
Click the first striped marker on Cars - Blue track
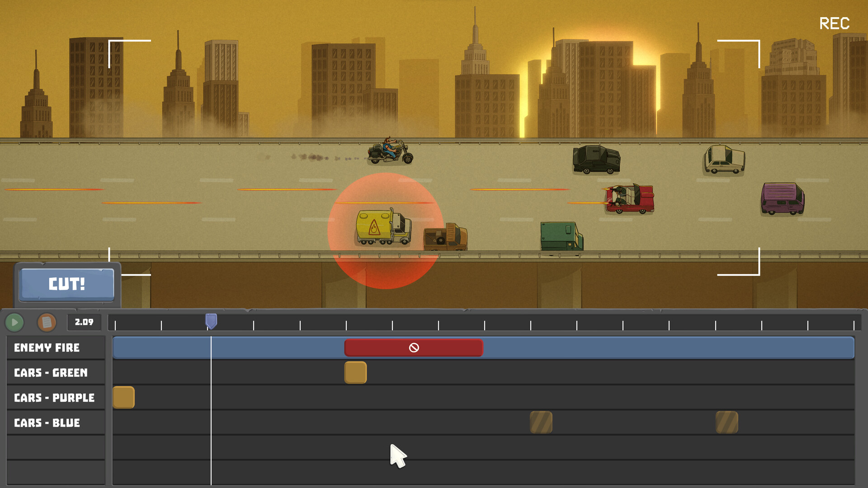(541, 422)
